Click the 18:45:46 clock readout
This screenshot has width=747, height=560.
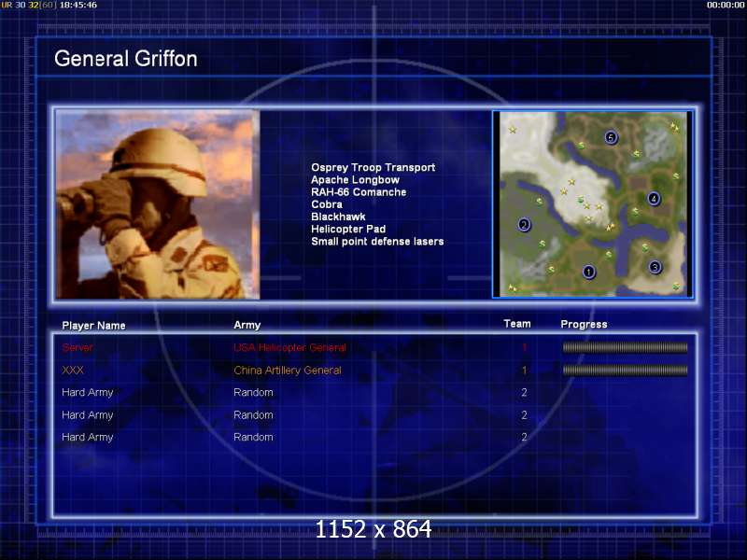(78, 5)
